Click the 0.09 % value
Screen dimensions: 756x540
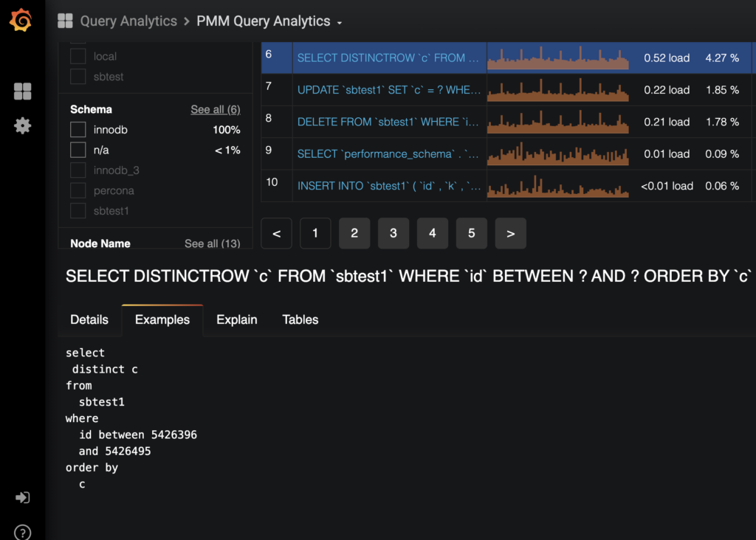[x=722, y=154]
